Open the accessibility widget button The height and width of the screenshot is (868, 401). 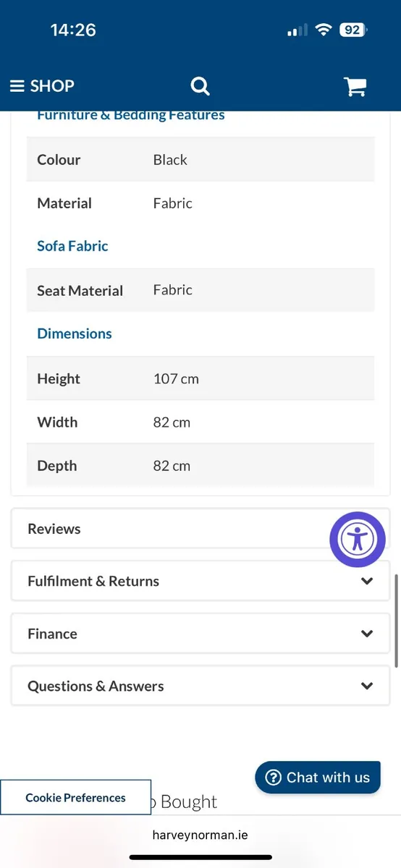(358, 540)
